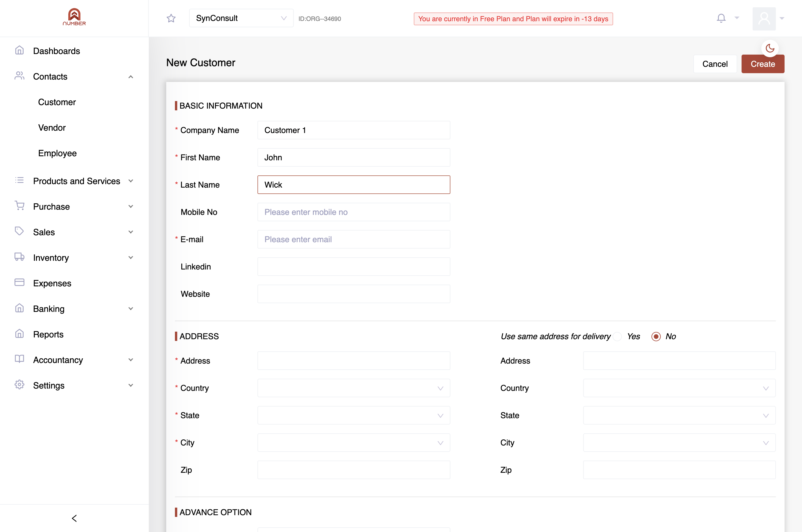Image resolution: width=802 pixels, height=532 pixels.
Task: Open the SynConsult organization dropdown
Action: (241, 18)
